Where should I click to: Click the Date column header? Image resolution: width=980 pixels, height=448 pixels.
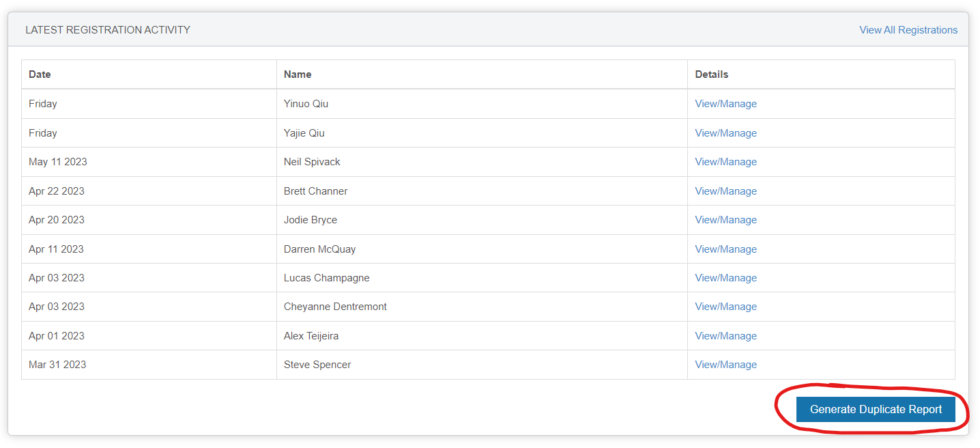(x=39, y=74)
